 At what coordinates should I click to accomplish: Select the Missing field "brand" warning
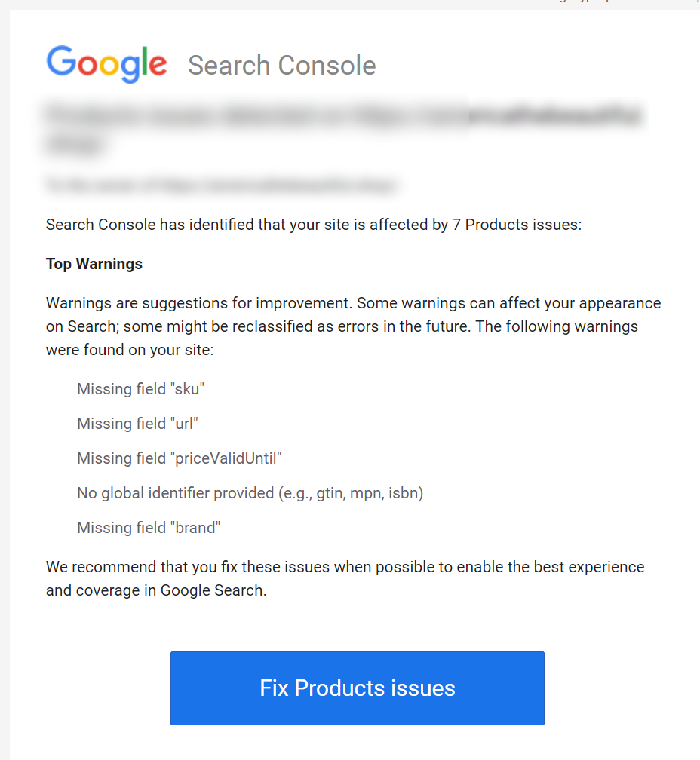click(x=149, y=528)
